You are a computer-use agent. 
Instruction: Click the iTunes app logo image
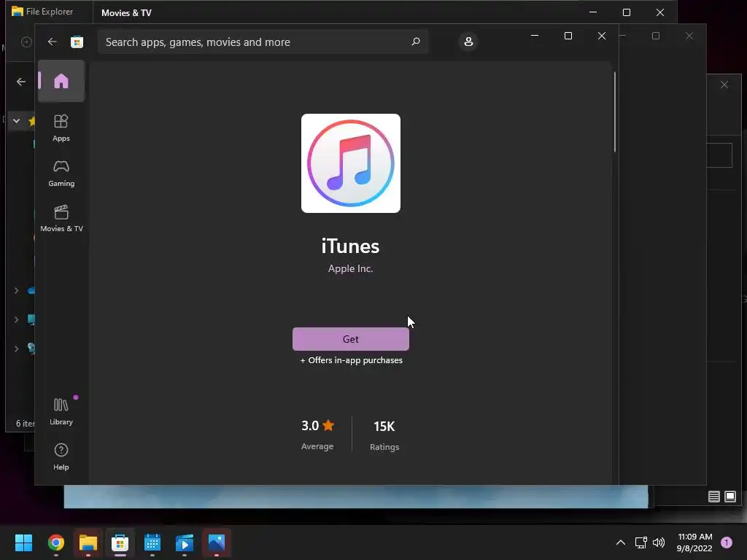coord(351,163)
